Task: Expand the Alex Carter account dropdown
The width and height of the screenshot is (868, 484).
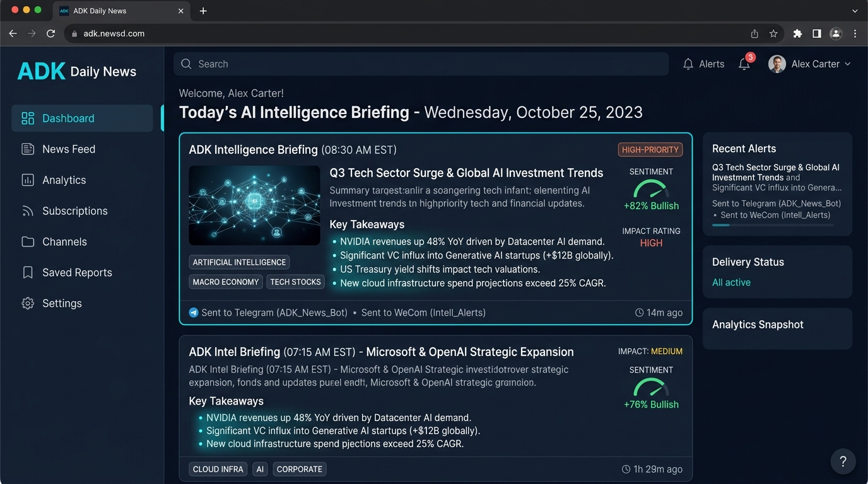Action: [848, 64]
